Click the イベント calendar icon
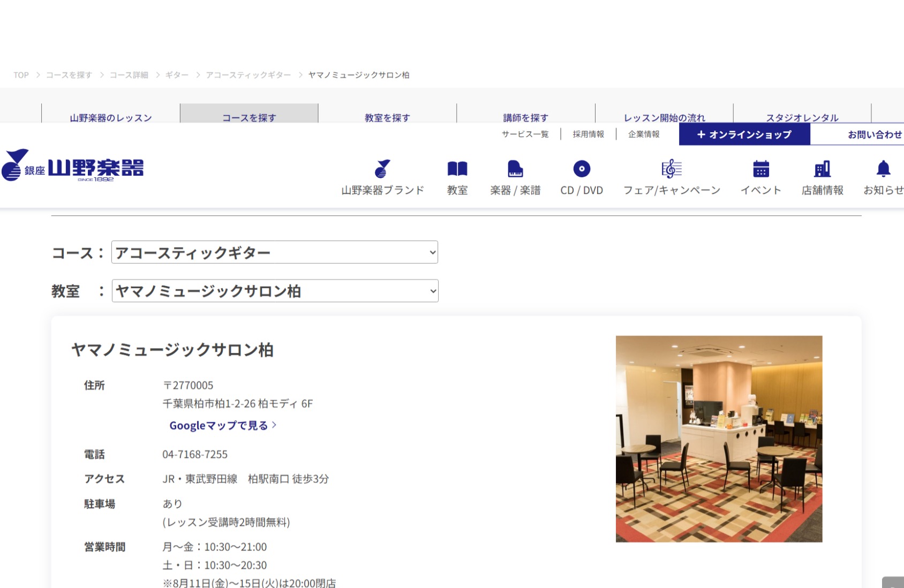 [x=761, y=169]
